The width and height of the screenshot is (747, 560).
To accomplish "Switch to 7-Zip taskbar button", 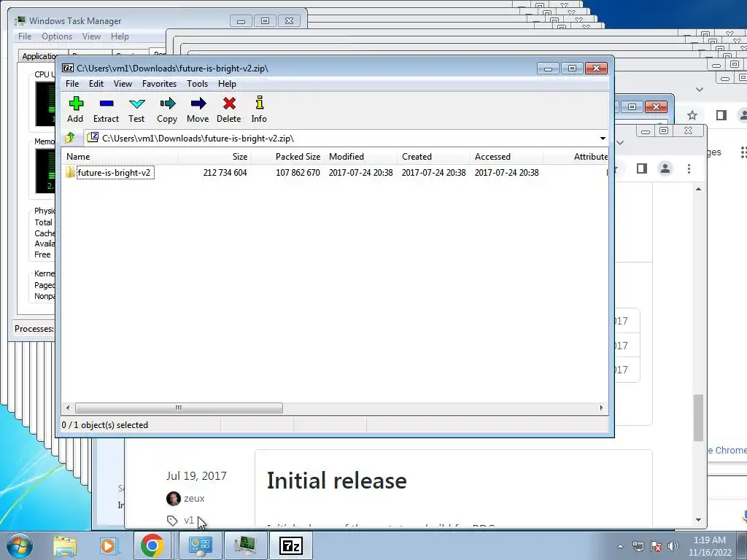I will pyautogui.click(x=290, y=545).
